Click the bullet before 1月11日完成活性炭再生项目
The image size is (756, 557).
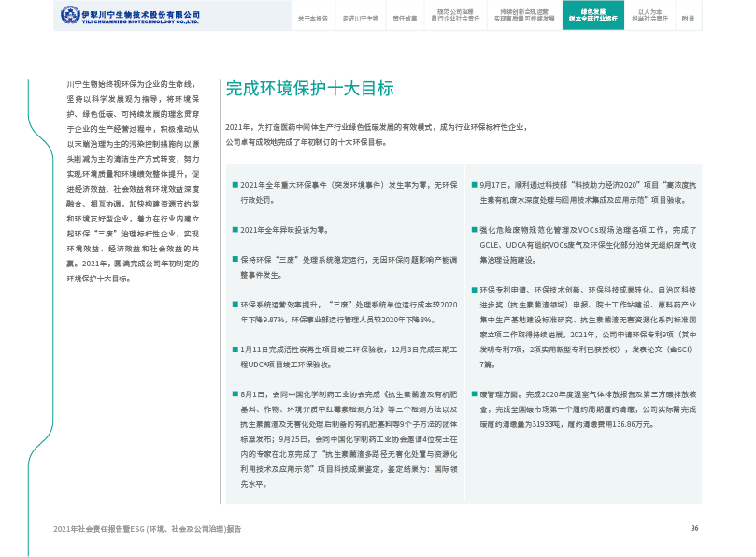pos(235,350)
